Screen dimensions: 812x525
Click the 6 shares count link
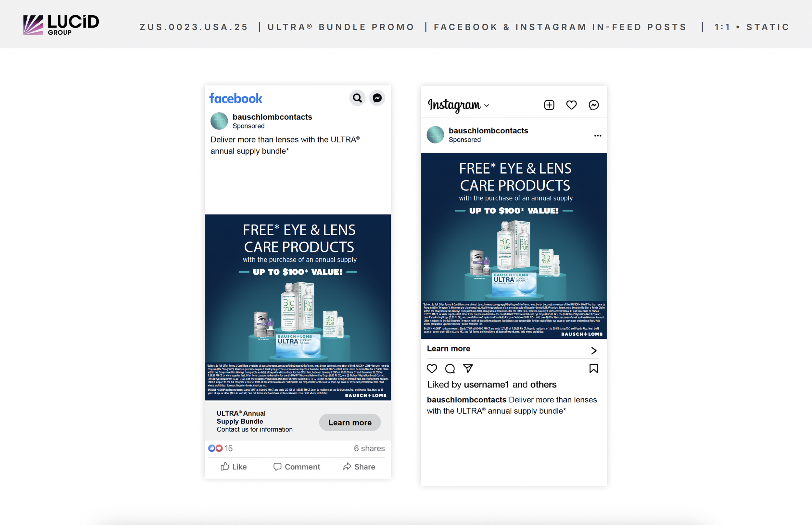coord(369,448)
